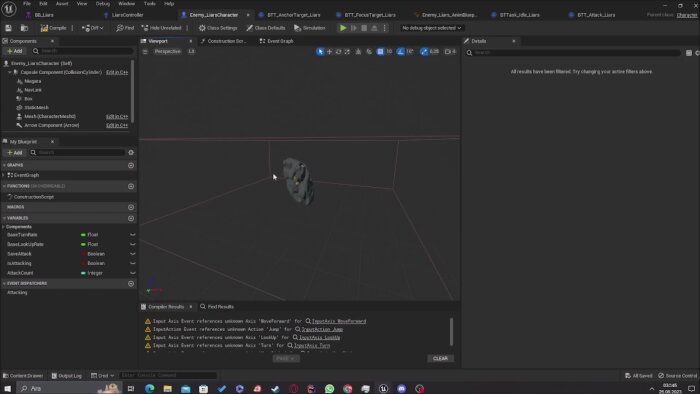The width and height of the screenshot is (700, 394).
Task: Open the Debug menu
Action: 103,4
